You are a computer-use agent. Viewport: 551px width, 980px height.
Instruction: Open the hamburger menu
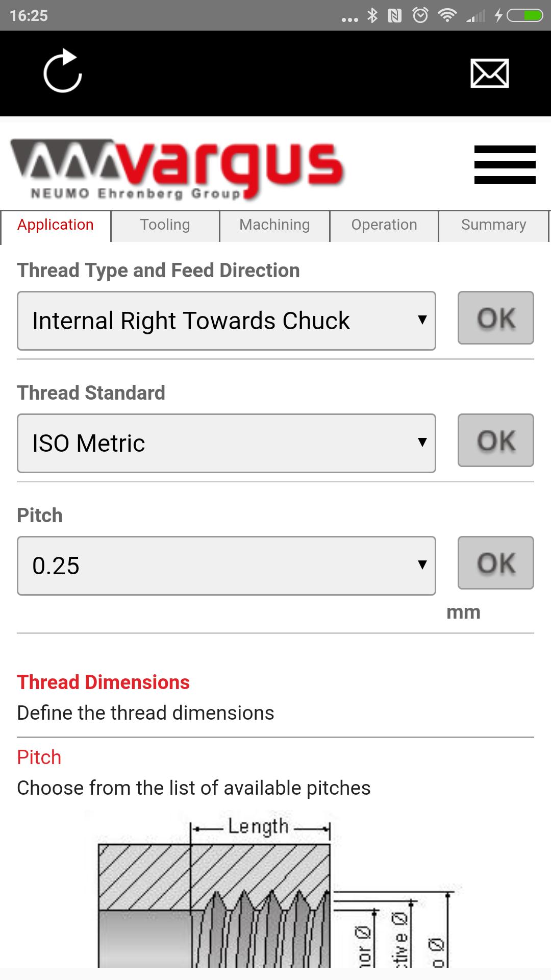point(505,164)
